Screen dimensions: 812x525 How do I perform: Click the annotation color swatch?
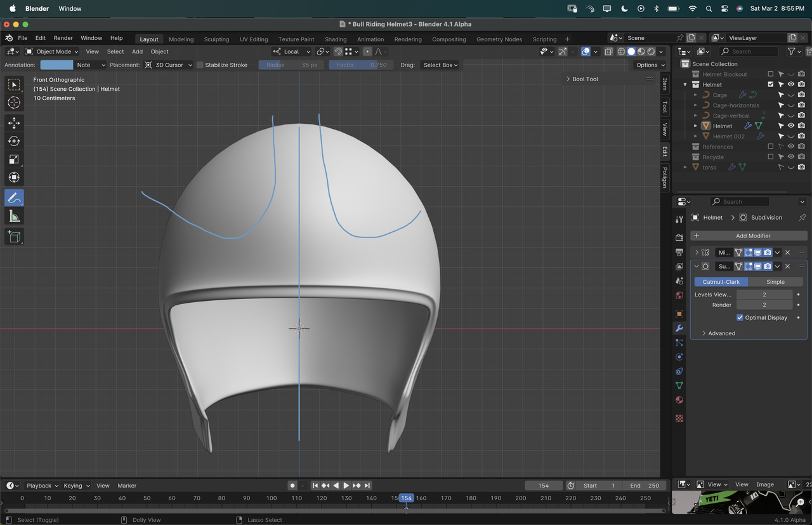pyautogui.click(x=56, y=65)
